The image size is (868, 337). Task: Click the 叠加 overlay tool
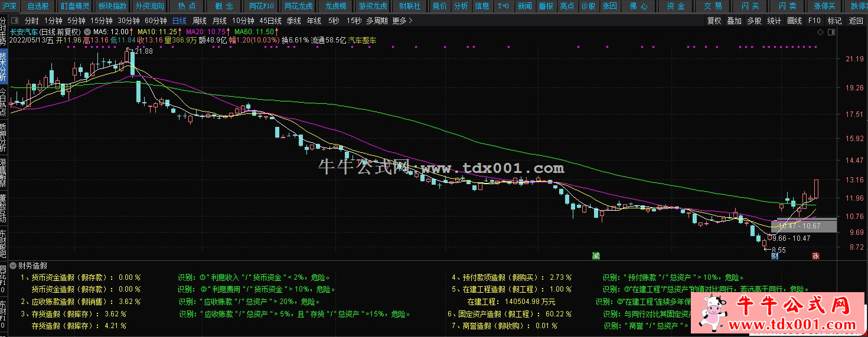click(x=734, y=21)
